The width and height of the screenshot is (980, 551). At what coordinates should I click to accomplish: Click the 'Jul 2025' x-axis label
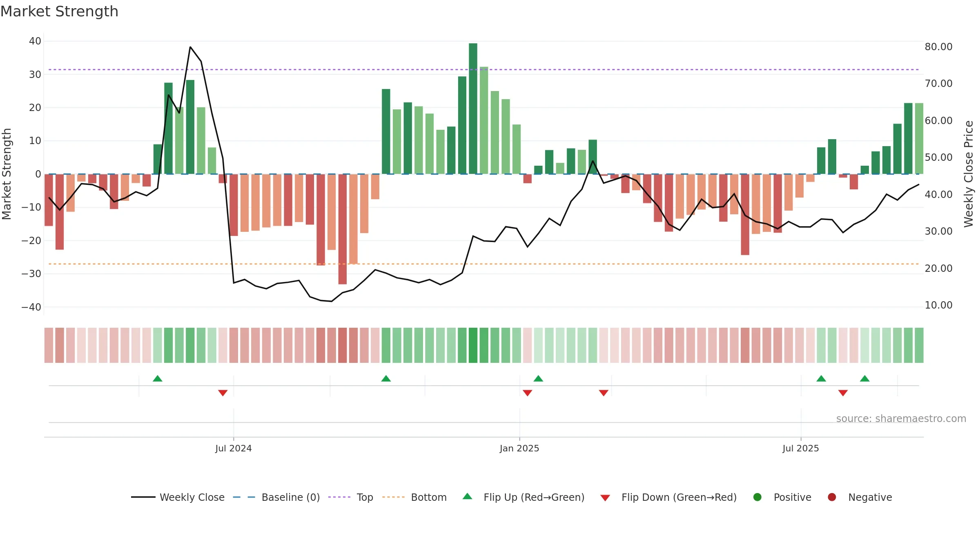click(801, 448)
